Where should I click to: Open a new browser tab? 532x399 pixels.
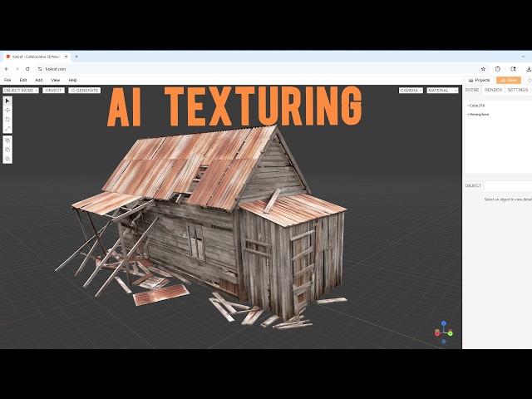pos(76,57)
